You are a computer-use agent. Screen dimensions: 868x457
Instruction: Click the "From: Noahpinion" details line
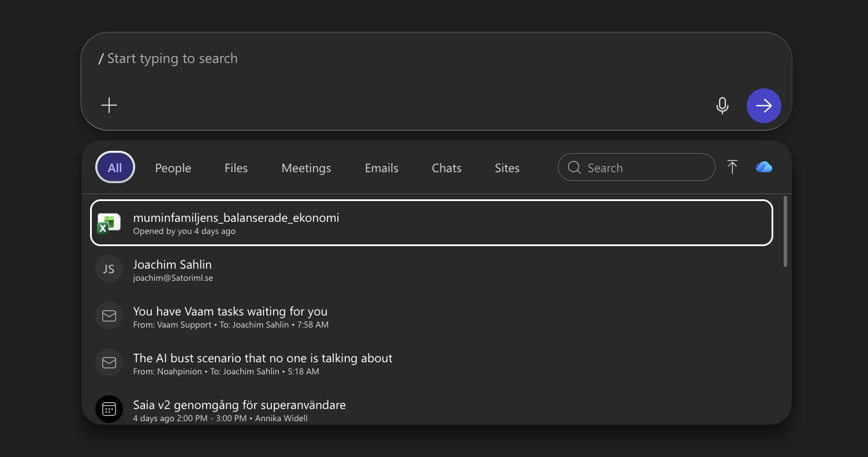pyautogui.click(x=226, y=371)
